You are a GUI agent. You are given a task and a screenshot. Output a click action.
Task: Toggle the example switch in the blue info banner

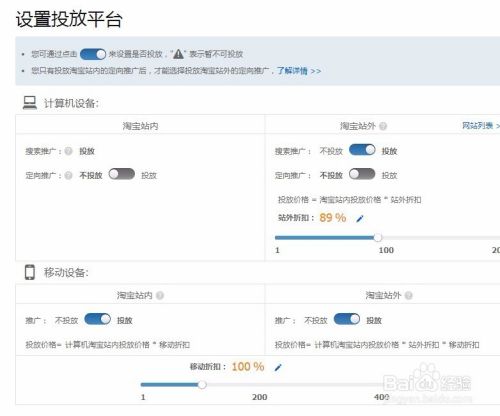point(93,54)
